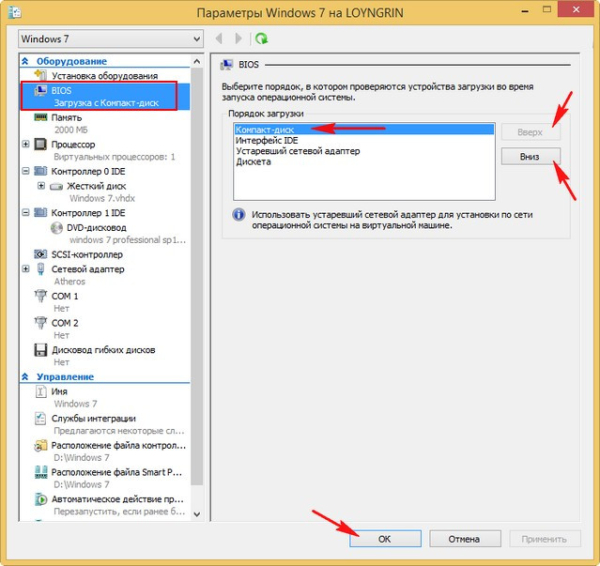Collapse the Оборудование section header
This screenshot has width=600, height=566.
pos(26,61)
